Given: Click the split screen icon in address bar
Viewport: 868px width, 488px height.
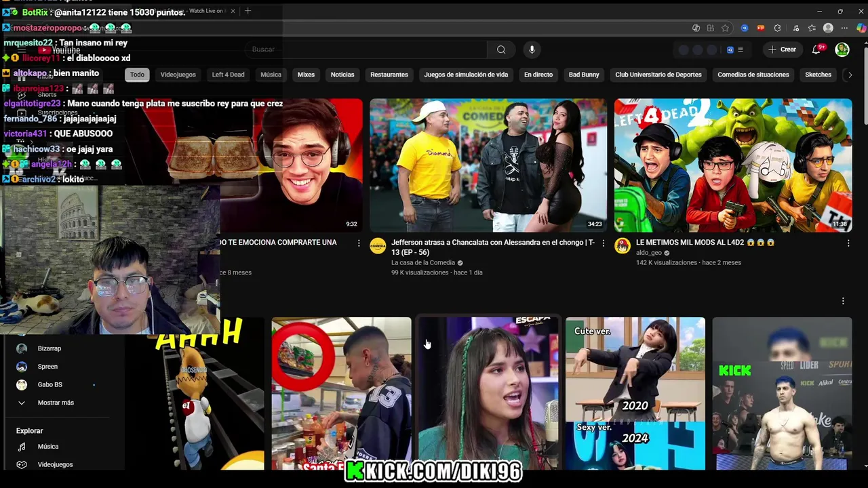Looking at the screenshot, I should pos(711,28).
